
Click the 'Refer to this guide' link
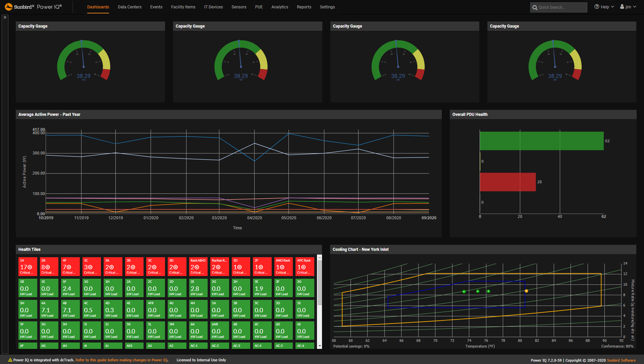(121, 360)
